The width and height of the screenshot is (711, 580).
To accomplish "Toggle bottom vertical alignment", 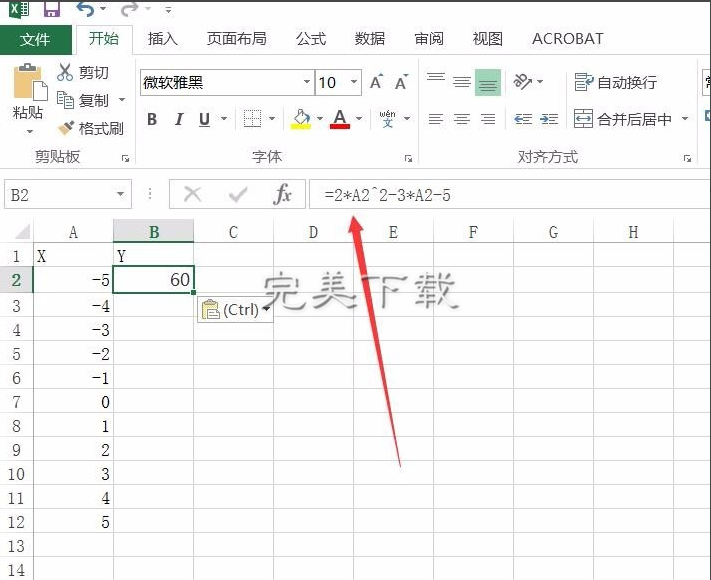I will pyautogui.click(x=488, y=82).
